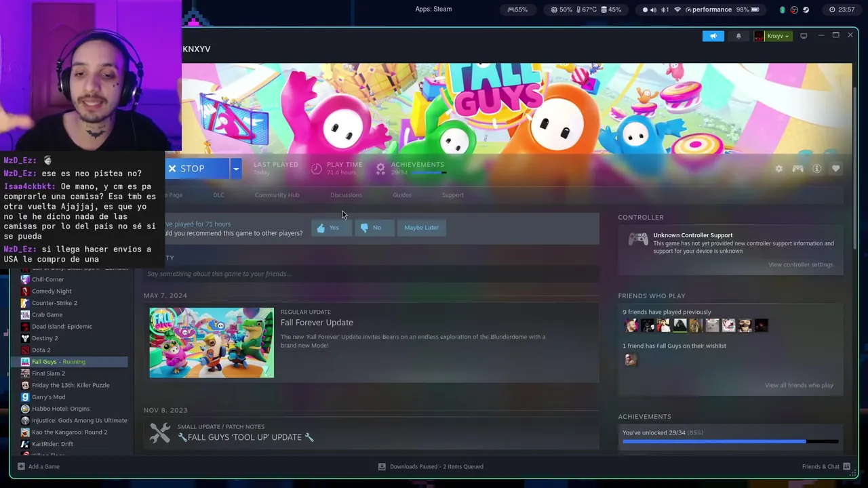Viewport: 868px width, 488px height.
Task: Select Friday the 13th: Killer Puzzle
Action: pyautogui.click(x=71, y=385)
